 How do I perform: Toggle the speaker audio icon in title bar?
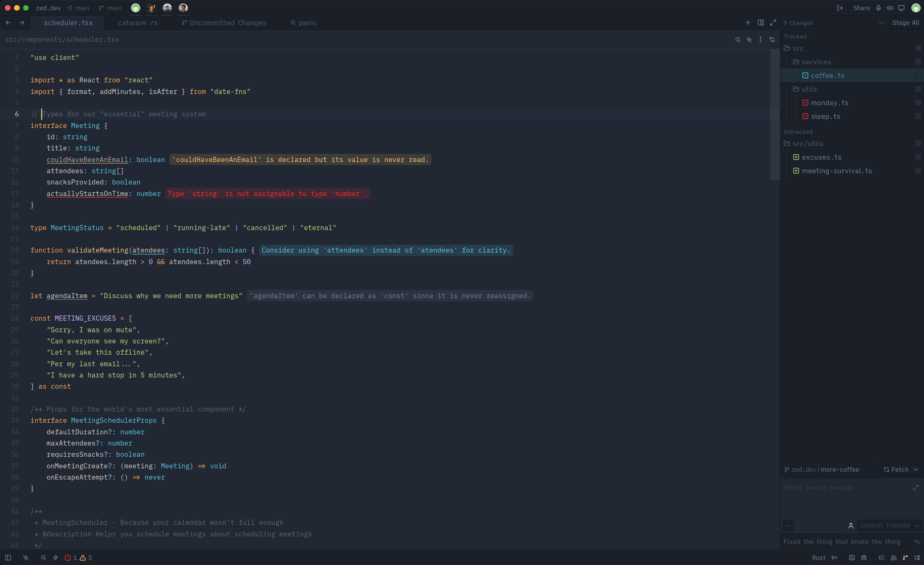point(890,8)
